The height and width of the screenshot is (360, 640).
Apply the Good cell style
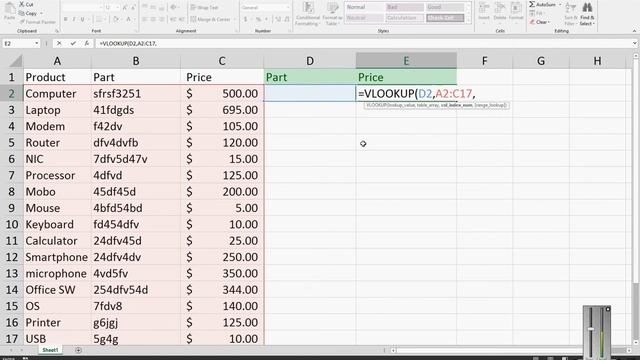(444, 7)
